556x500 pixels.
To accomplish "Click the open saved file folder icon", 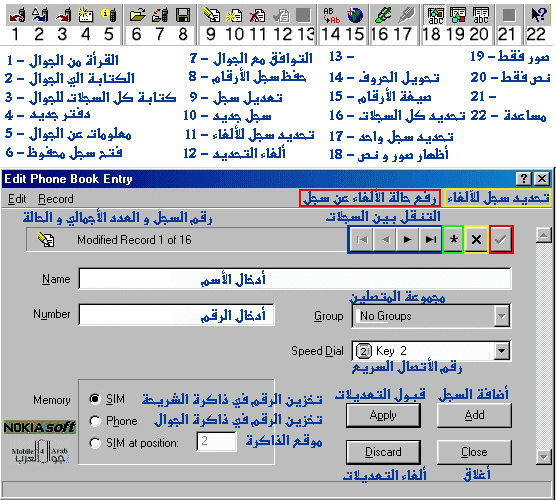I will click(137, 15).
